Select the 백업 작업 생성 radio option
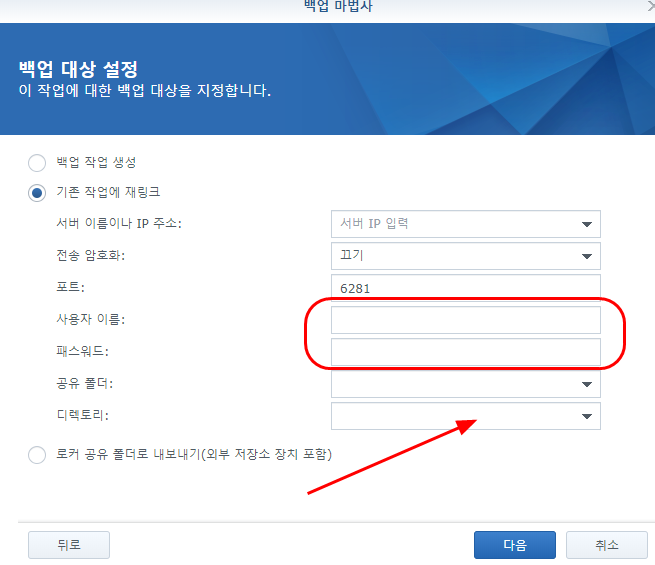Image resolution: width=655 pixels, height=565 pixels. click(x=37, y=162)
